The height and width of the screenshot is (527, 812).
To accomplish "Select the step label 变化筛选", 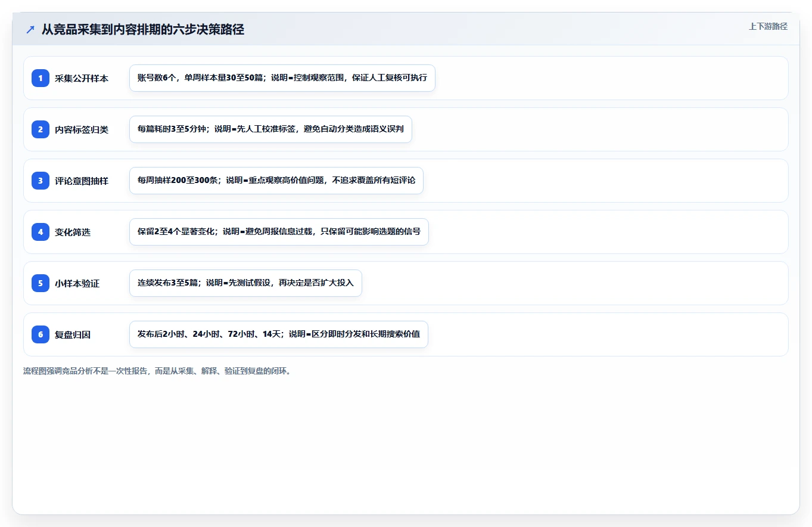I will point(73,232).
